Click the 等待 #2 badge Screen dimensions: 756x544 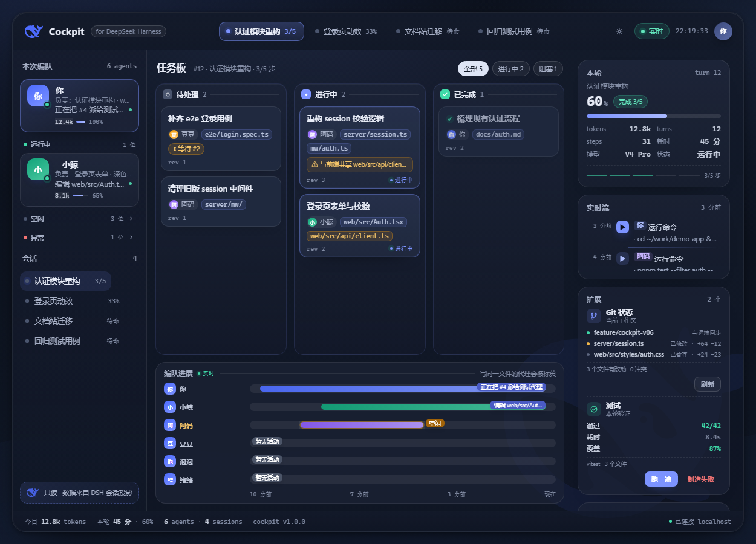(x=186, y=149)
